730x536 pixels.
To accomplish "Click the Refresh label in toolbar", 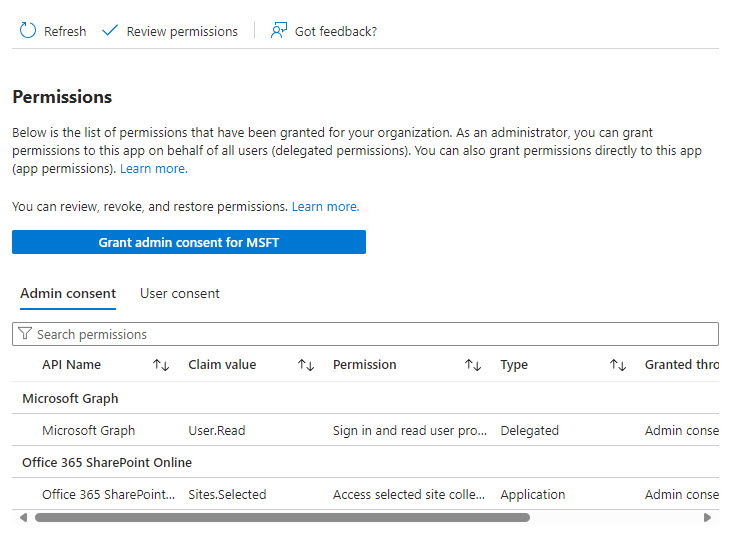I will tap(65, 31).
